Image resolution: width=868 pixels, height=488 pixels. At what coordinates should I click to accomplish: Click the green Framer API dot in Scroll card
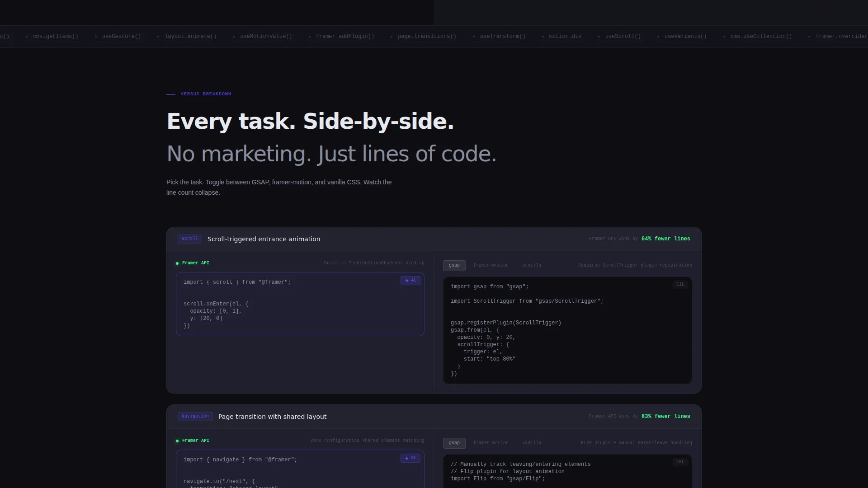177,263
